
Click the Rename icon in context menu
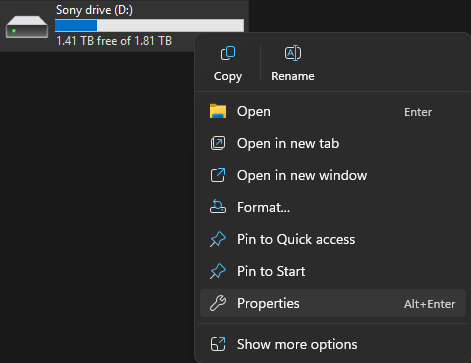coord(293,53)
